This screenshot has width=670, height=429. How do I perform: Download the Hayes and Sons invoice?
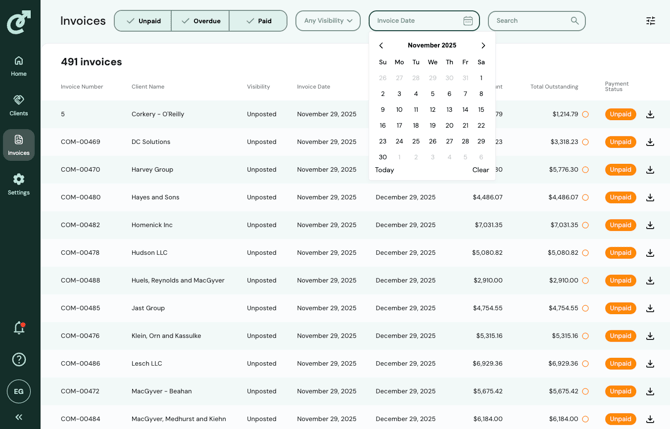pyautogui.click(x=650, y=197)
